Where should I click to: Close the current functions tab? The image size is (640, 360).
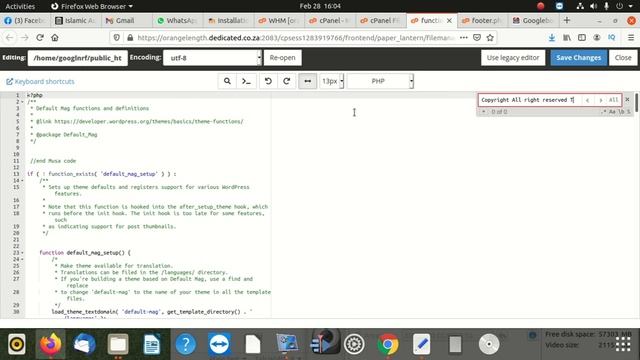(449, 20)
